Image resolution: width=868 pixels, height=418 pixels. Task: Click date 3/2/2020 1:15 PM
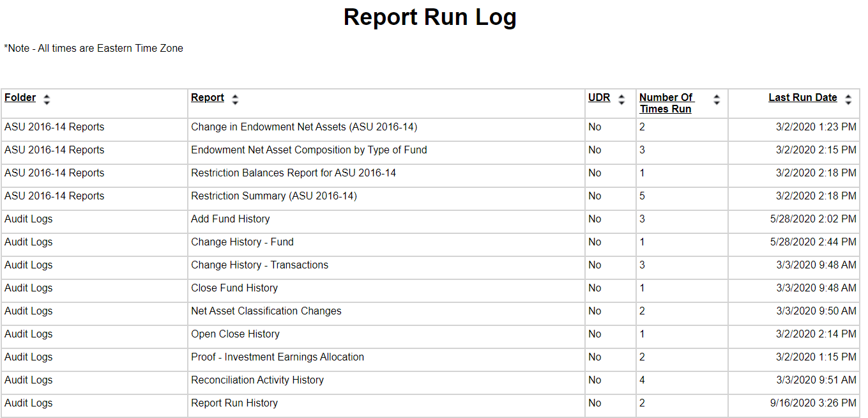pyautogui.click(x=816, y=357)
